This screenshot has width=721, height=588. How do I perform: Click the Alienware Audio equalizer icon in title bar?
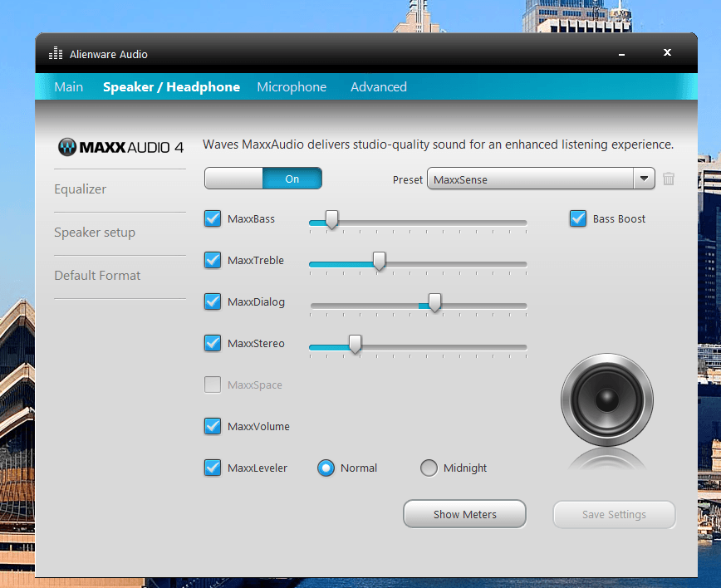56,54
